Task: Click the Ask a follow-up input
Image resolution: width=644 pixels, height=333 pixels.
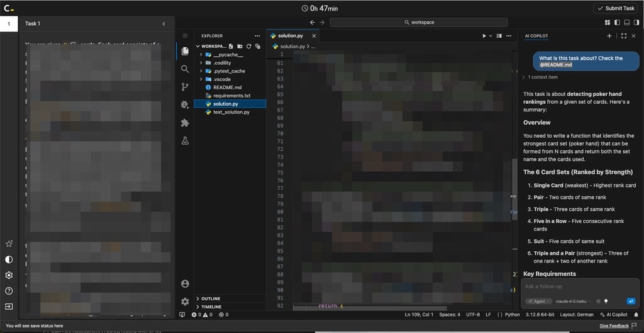Action: pos(580,286)
